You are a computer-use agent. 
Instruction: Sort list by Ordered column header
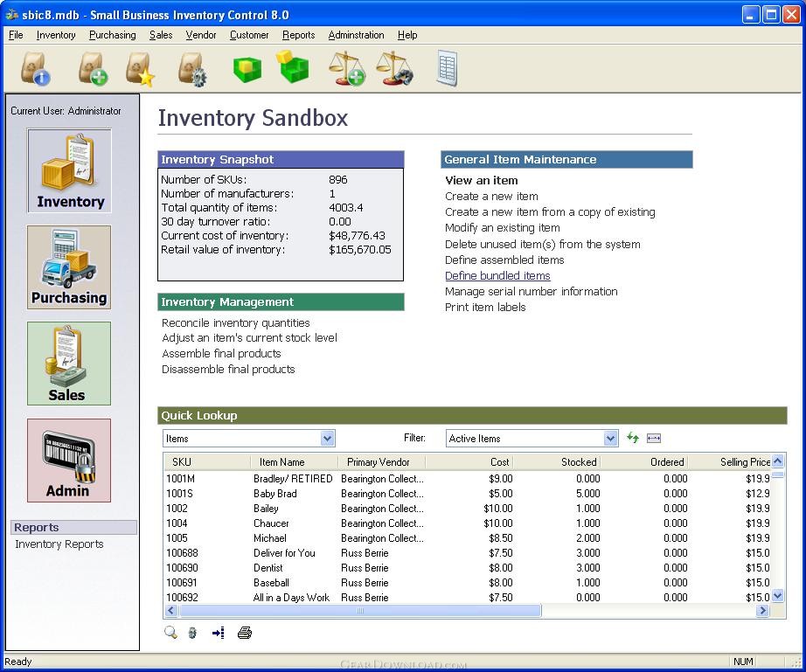644,462
